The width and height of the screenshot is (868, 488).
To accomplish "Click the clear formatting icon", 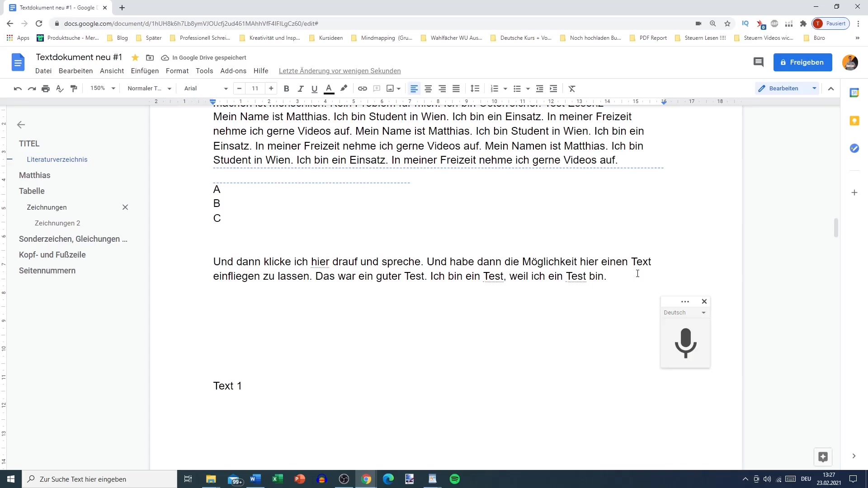I will coord(572,89).
